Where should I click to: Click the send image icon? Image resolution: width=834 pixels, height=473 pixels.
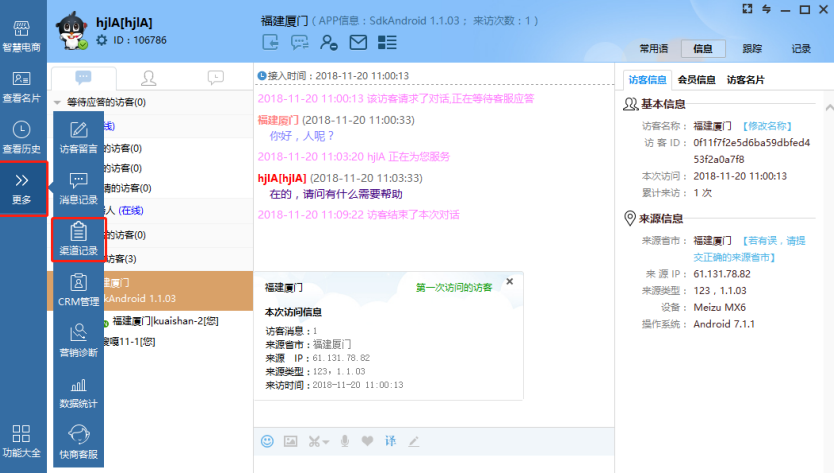pyautogui.click(x=290, y=441)
